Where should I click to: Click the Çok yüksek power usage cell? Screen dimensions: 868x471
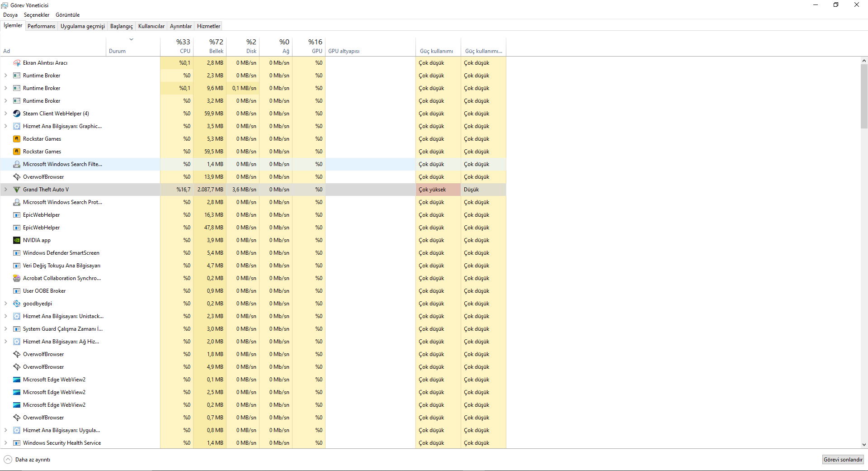point(438,190)
